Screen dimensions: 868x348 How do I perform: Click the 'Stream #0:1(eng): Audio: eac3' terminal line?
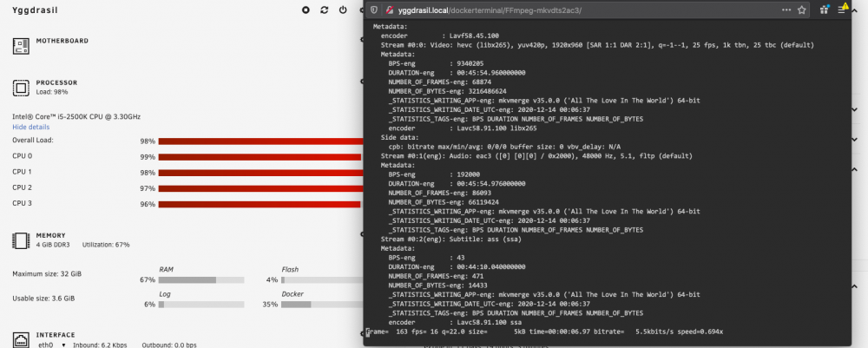(x=536, y=156)
